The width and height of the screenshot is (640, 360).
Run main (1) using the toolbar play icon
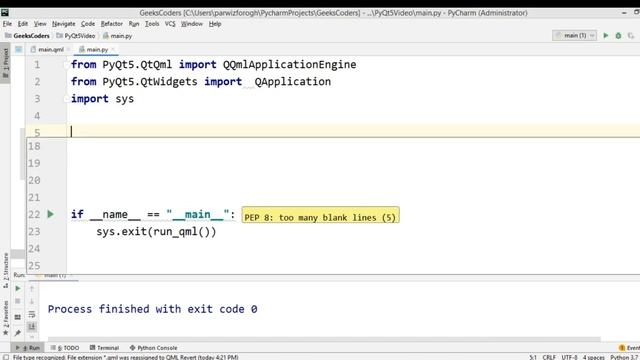[606, 36]
